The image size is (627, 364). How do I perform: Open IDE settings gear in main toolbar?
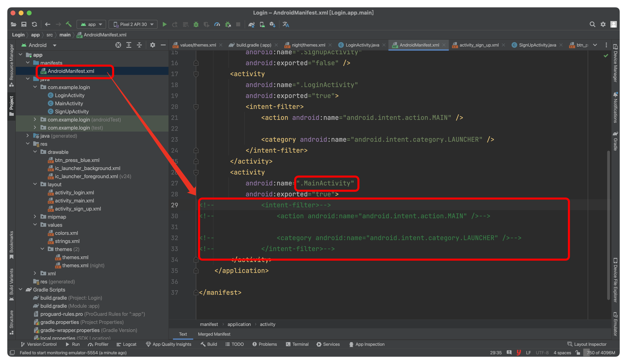point(603,24)
